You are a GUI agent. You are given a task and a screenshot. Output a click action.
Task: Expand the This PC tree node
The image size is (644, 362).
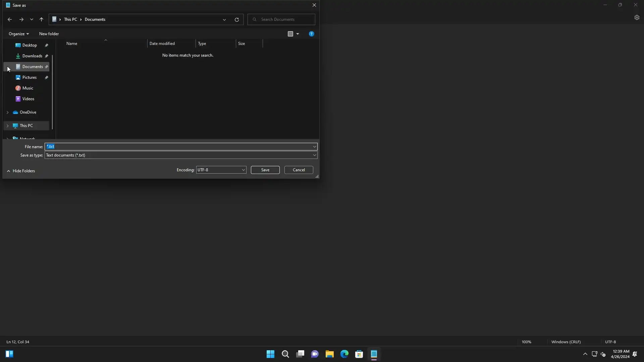click(x=8, y=126)
